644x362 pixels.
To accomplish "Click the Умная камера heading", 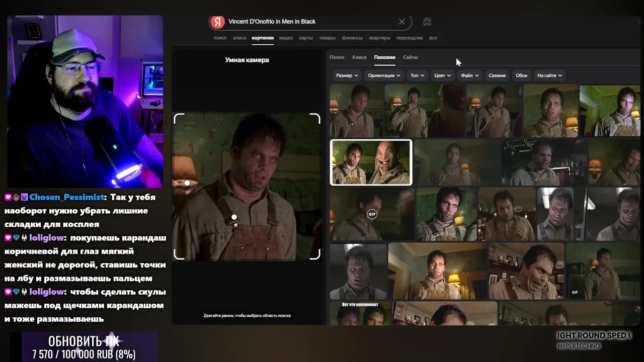I will tap(247, 60).
